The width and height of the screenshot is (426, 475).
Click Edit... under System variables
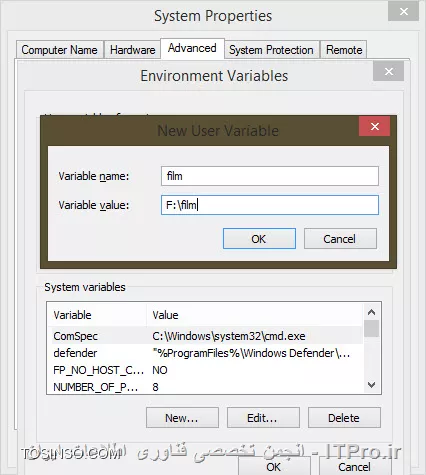pos(263,418)
